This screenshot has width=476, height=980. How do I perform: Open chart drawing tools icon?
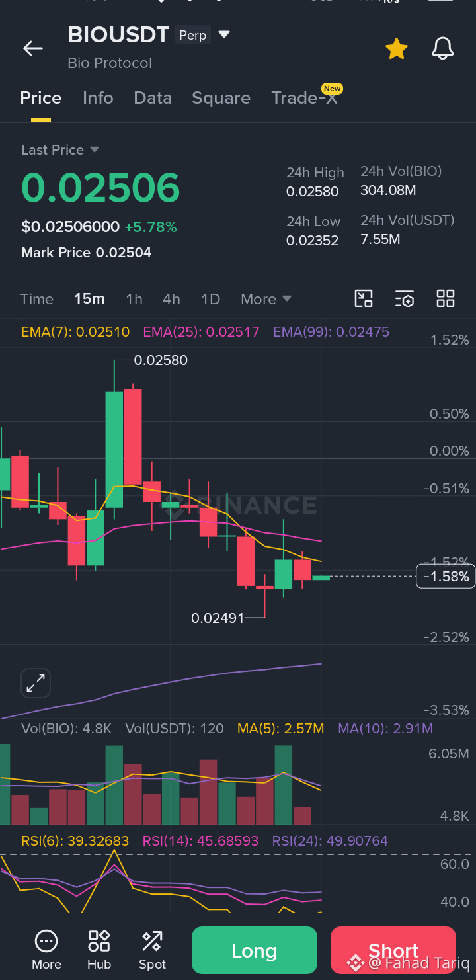click(x=364, y=299)
